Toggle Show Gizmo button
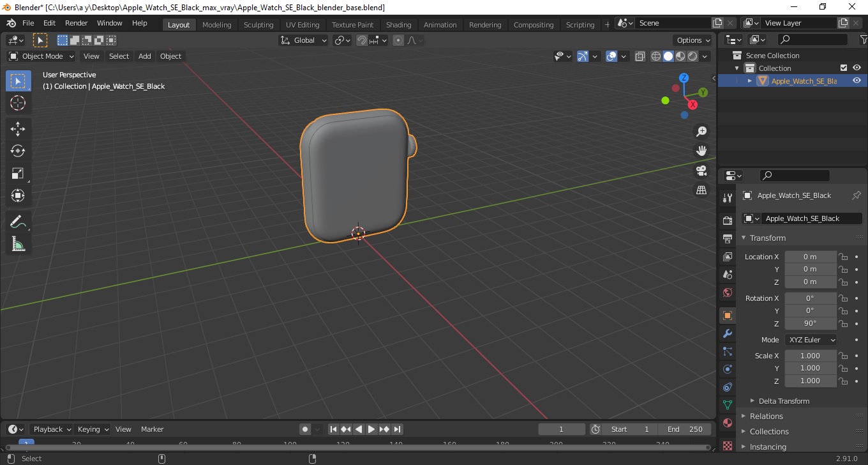 click(x=582, y=56)
